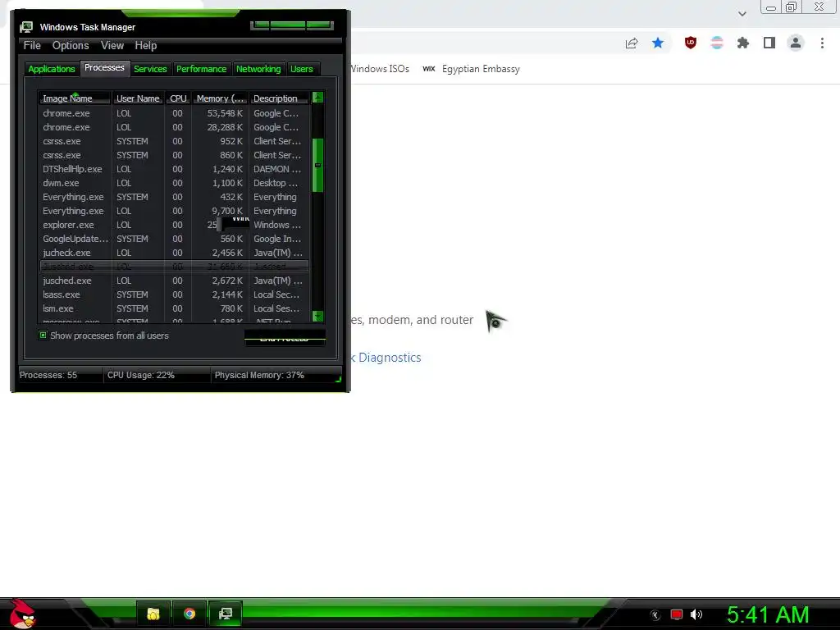Click the striped extension icon in Chrome
This screenshot has height=630, width=840.
[717, 43]
